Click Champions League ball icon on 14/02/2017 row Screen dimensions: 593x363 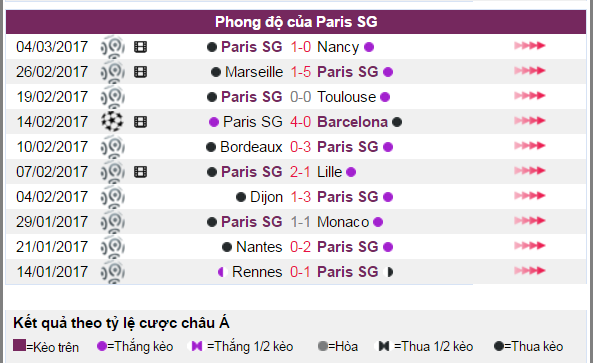pos(112,121)
